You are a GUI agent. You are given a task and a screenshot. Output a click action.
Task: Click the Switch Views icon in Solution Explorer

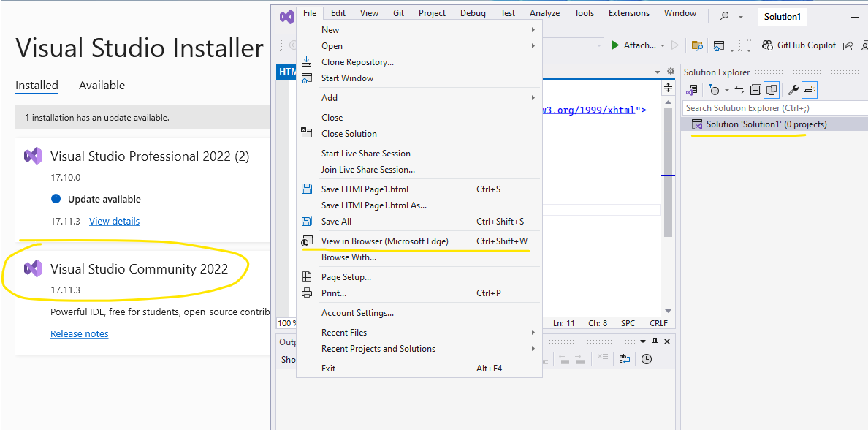(692, 90)
